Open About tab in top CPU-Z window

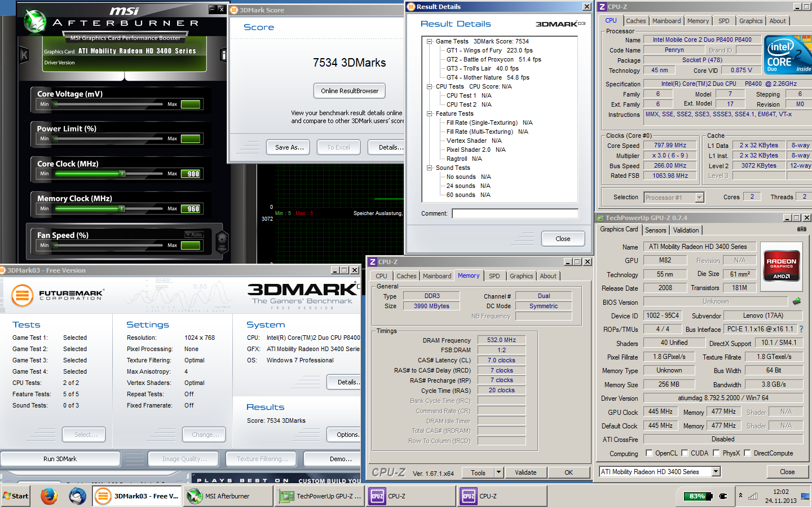pos(778,21)
